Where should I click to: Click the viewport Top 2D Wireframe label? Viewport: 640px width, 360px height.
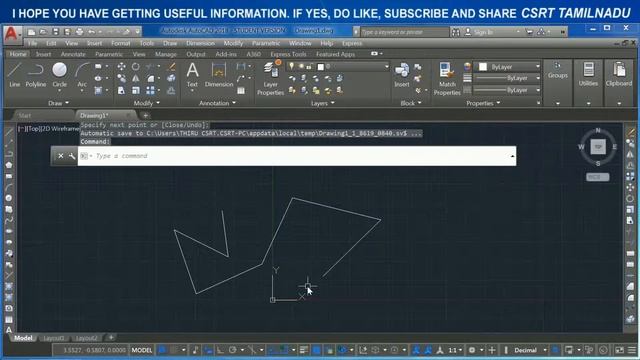[48, 129]
